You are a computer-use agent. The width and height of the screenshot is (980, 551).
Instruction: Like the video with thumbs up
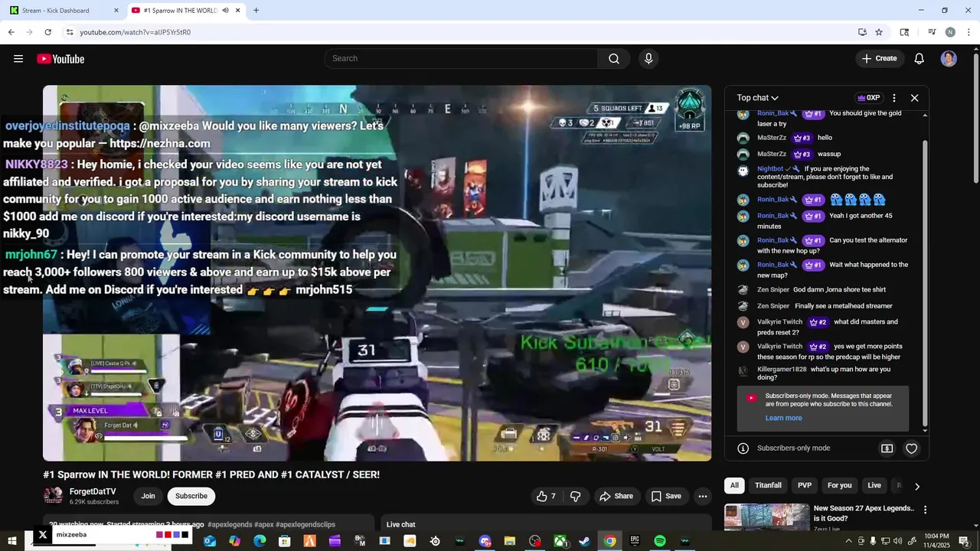(x=547, y=496)
